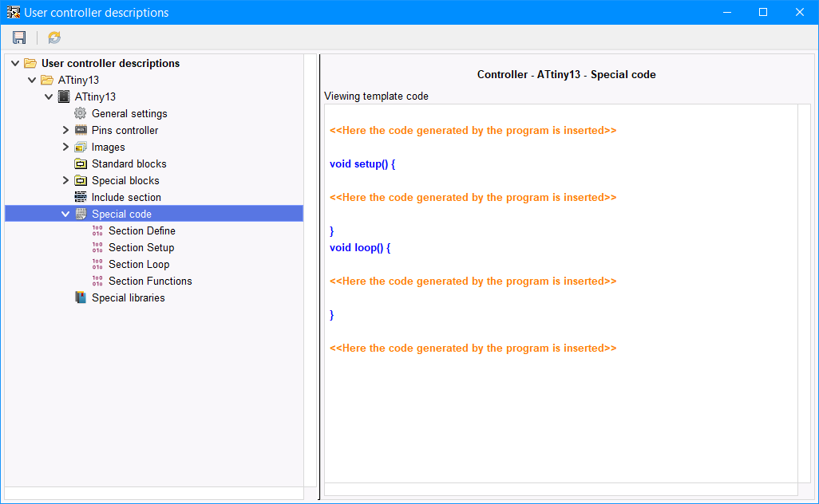Click the 'Viewing template code' label
Viewport: 819px width, 504px height.
click(376, 96)
